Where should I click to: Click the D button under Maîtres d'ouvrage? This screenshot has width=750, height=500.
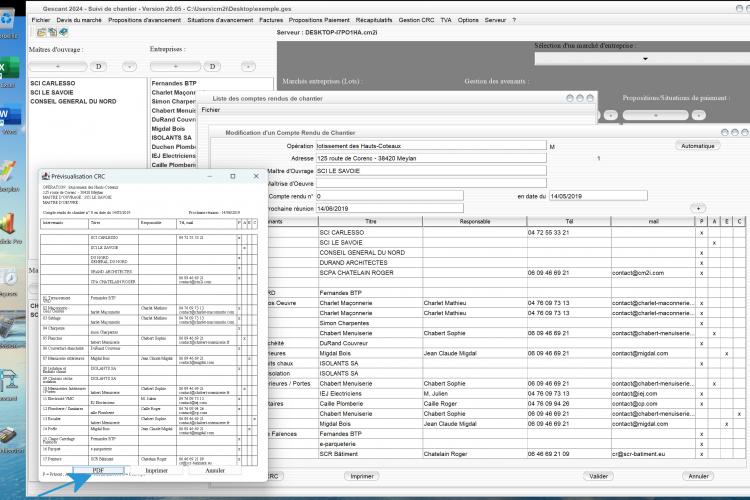[x=99, y=67]
